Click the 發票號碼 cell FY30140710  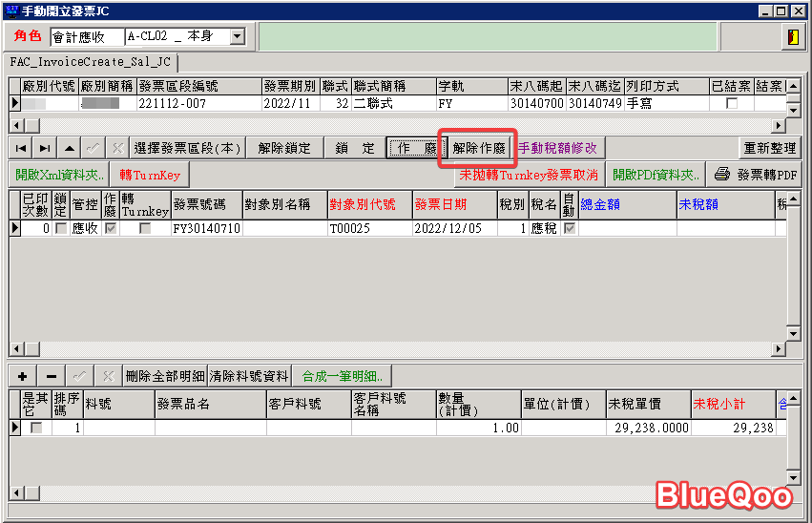(206, 229)
